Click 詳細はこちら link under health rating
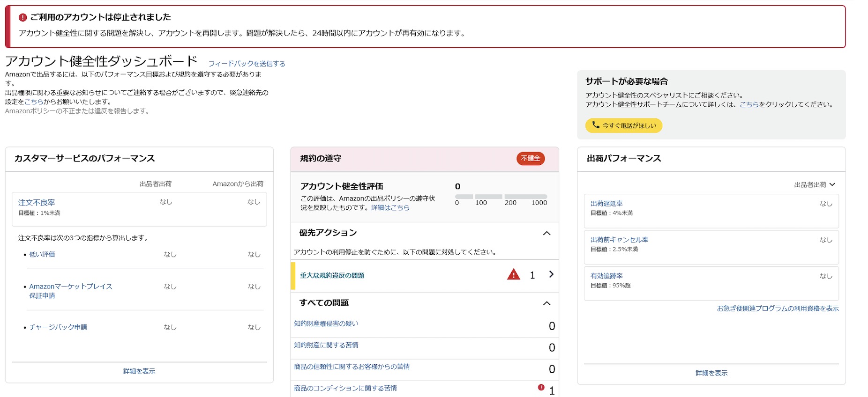Screen dimensions: 868x397 click(390, 207)
